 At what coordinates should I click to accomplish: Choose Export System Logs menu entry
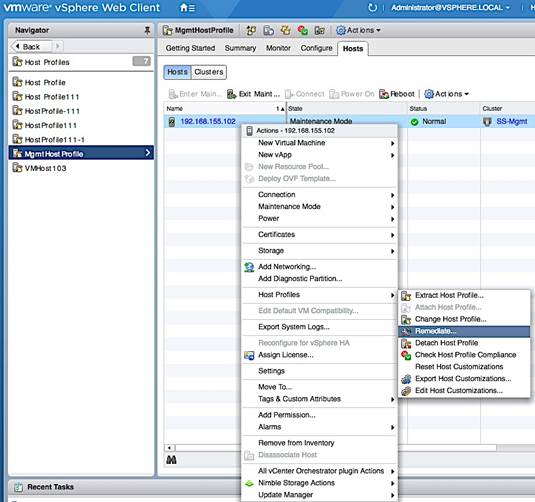[x=294, y=327]
